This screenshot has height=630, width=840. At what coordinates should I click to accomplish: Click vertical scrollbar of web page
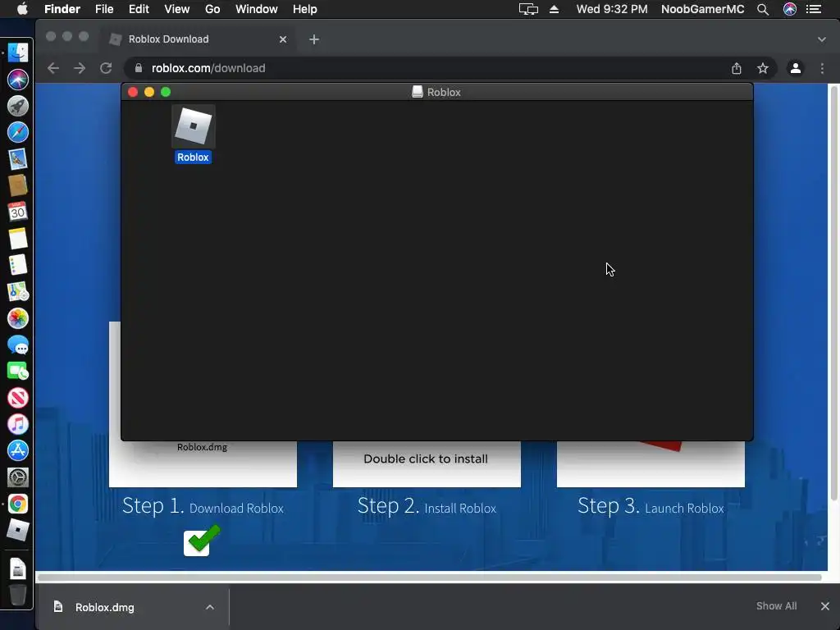(x=833, y=294)
